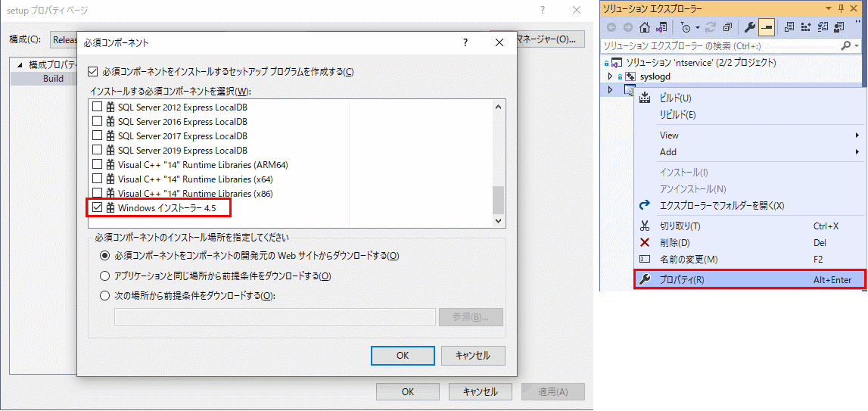Click the scrollbar up arrow in components list
Image resolution: width=868 pixels, height=411 pixels.
[498, 107]
